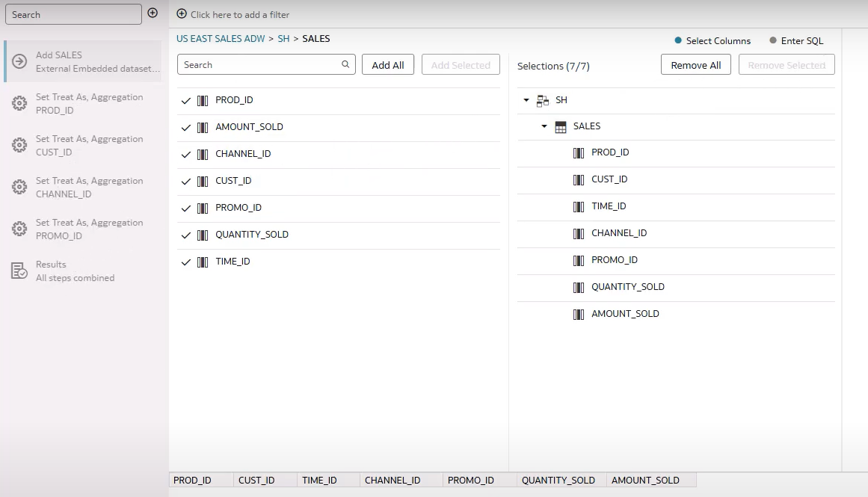This screenshot has width=868, height=497.
Task: Select the Set Treat As CUST_ID step
Action: [x=89, y=146]
